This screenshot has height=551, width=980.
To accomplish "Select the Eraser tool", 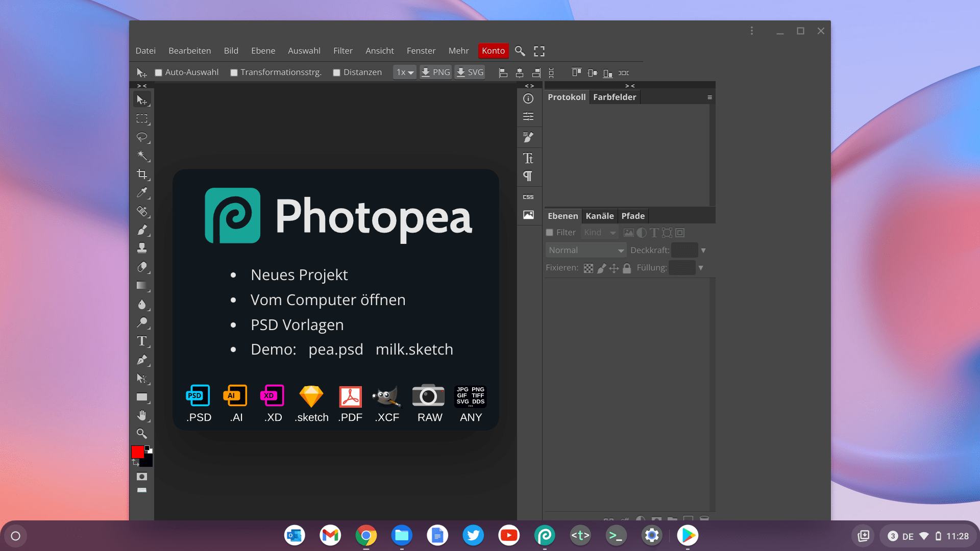I will [142, 267].
